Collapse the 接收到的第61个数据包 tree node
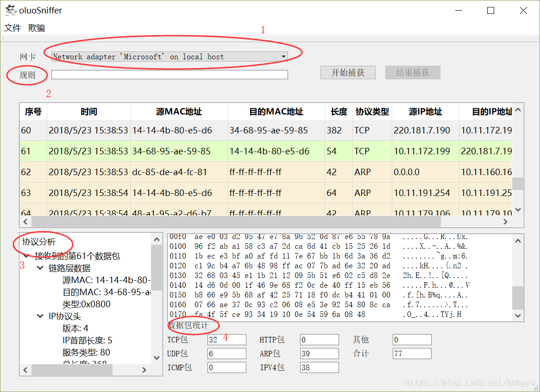540x392 pixels. pyautogui.click(x=26, y=256)
